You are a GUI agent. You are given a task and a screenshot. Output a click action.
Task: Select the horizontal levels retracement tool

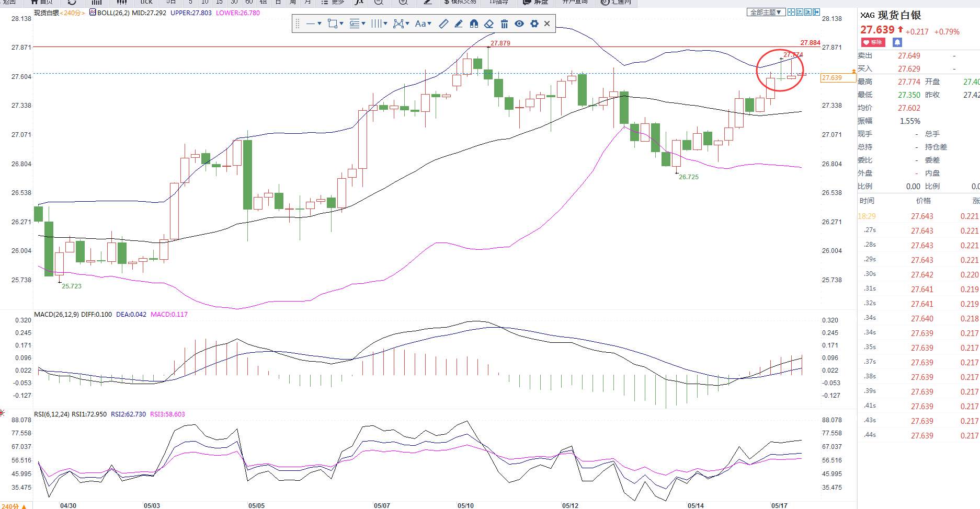[355, 24]
